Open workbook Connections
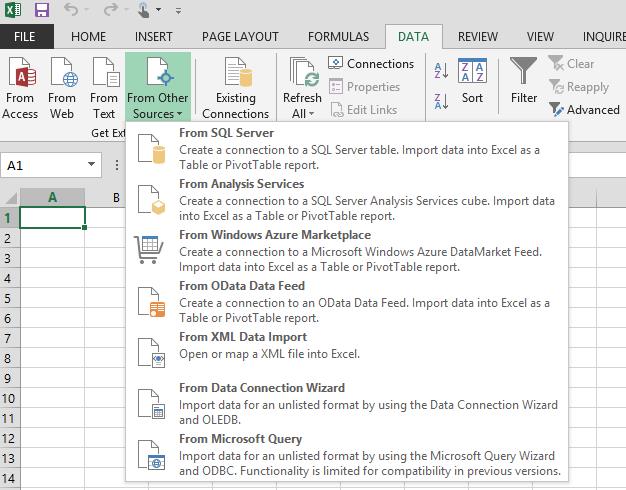Image resolution: width=626 pixels, height=490 pixels. tap(371, 63)
